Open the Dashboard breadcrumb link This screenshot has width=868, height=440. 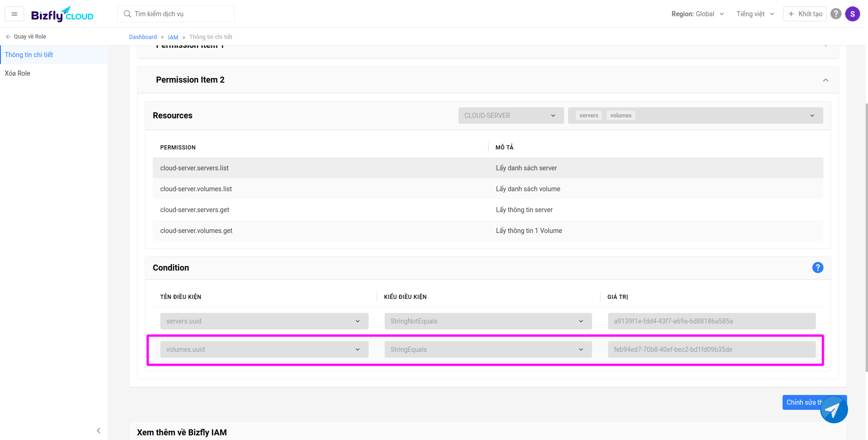tap(143, 37)
